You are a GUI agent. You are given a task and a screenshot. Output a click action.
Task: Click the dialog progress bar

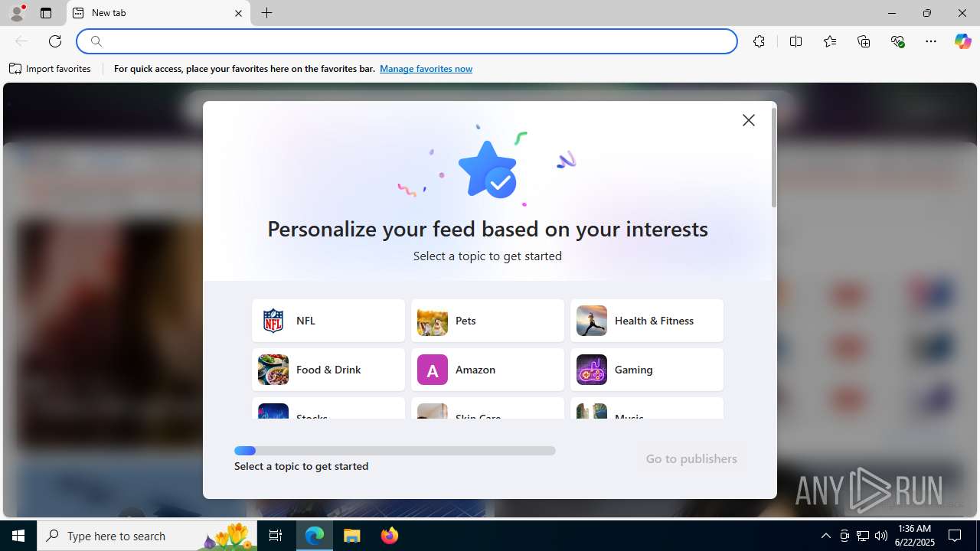click(395, 451)
